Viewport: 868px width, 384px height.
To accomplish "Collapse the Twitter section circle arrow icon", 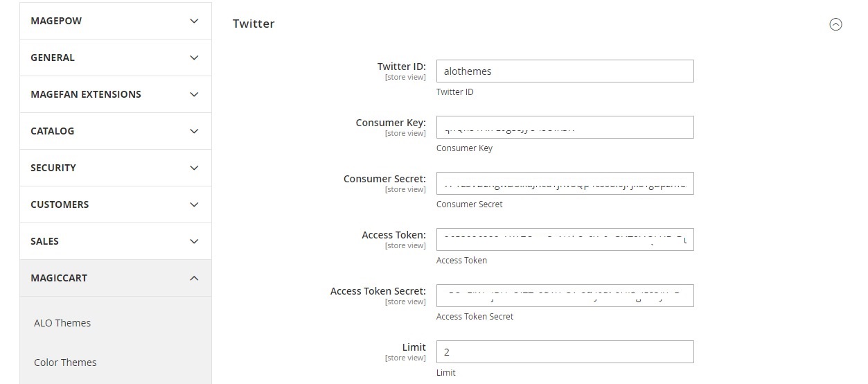I will [x=835, y=24].
